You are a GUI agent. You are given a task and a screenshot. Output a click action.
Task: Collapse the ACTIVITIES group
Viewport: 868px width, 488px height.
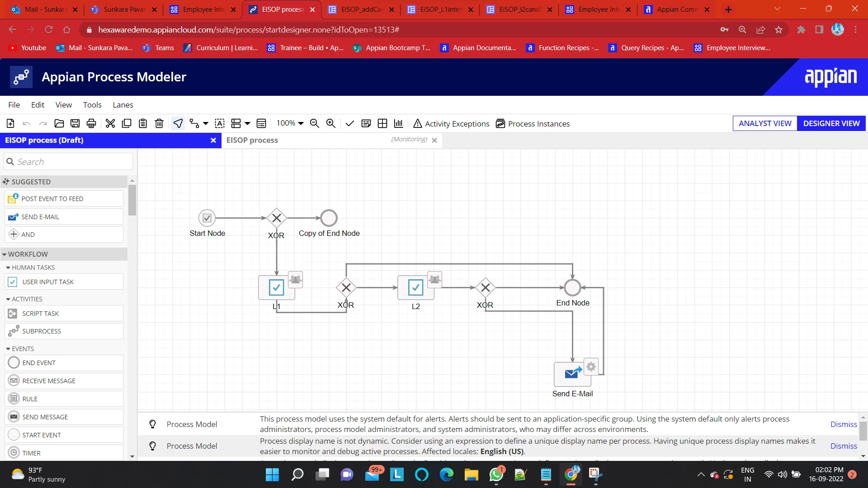tap(8, 300)
